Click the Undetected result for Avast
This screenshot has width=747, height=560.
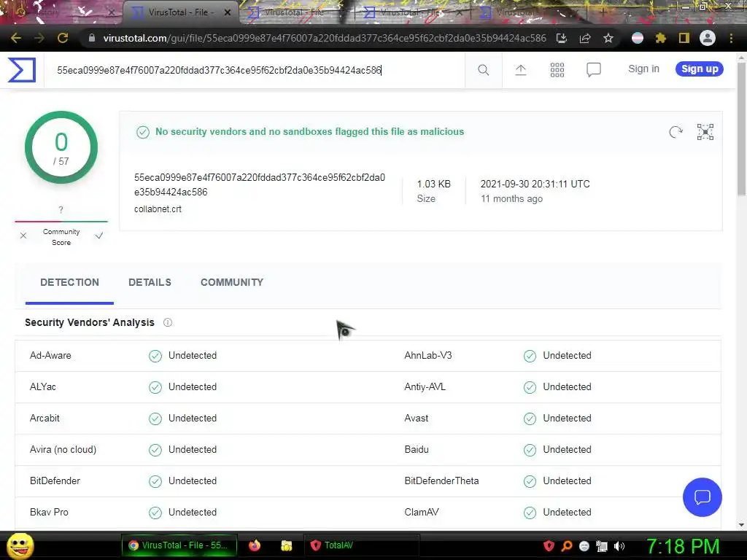pyautogui.click(x=567, y=418)
